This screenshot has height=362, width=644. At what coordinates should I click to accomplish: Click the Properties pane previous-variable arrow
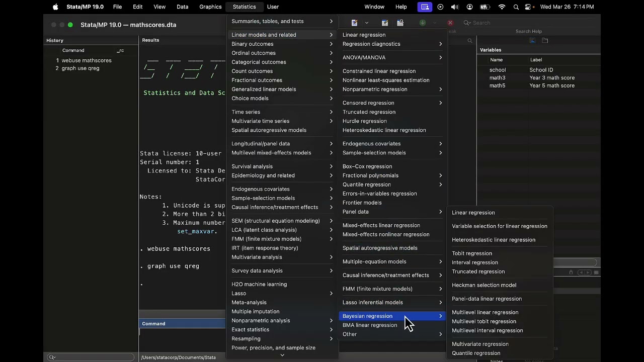click(581, 273)
